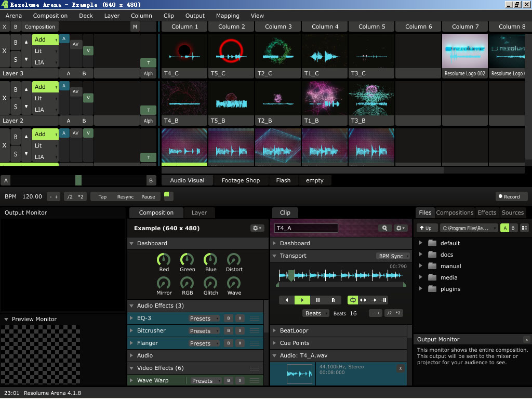Image resolution: width=532 pixels, height=399 pixels.
Task: Toggle bypass B on Layer 3
Action: coord(15,43)
